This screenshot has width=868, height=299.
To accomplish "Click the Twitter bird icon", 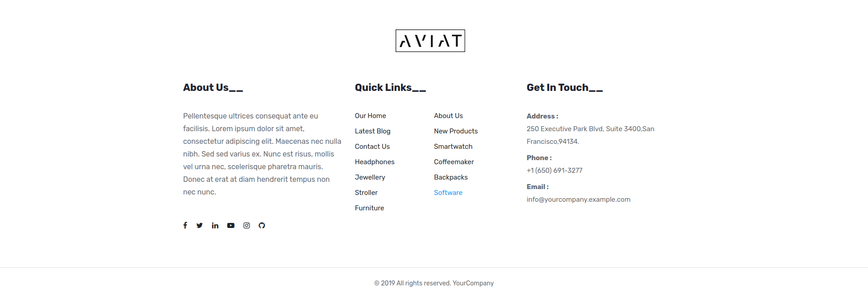I will [199, 225].
